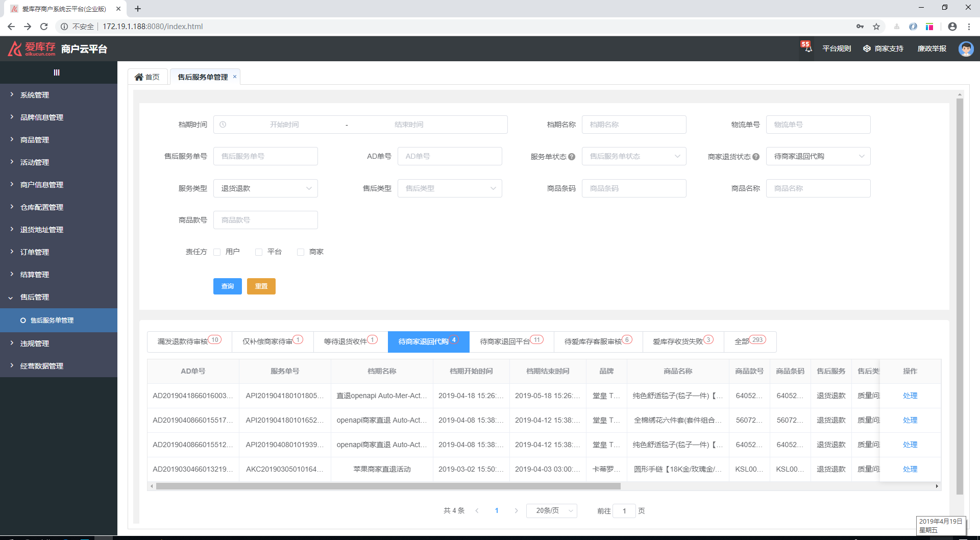Open notifications bell with 55 badge

pos(806,47)
